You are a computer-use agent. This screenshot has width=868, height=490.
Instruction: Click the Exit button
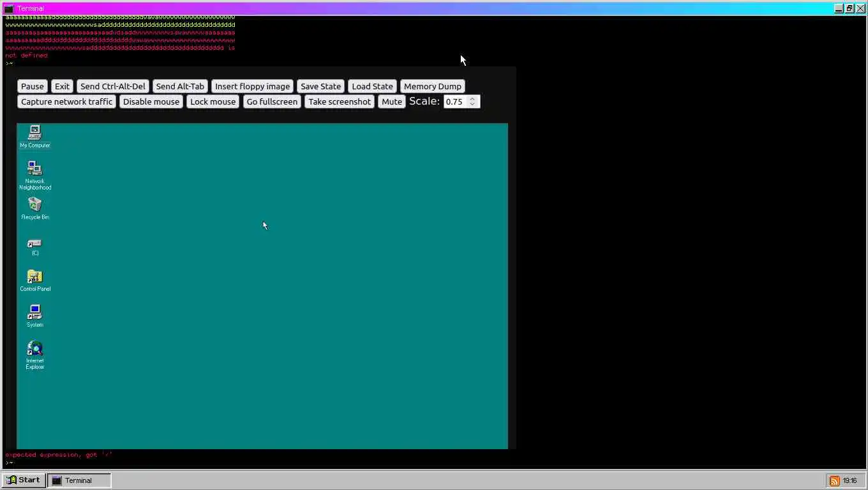(62, 86)
